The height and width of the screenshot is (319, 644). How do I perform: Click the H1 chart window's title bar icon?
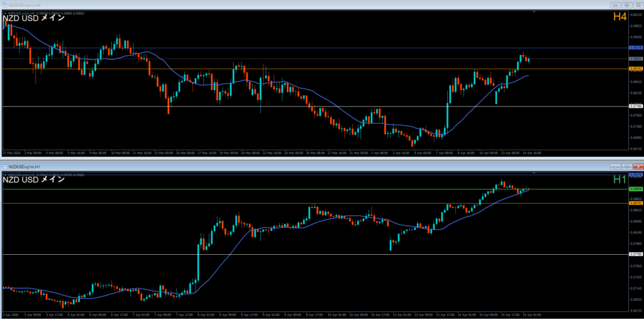(x=4, y=166)
